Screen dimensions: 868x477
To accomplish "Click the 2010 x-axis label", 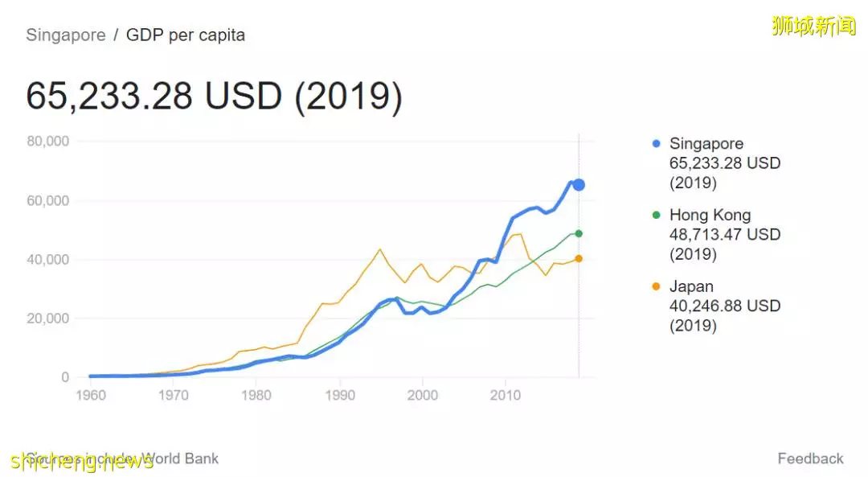I will (x=505, y=395).
